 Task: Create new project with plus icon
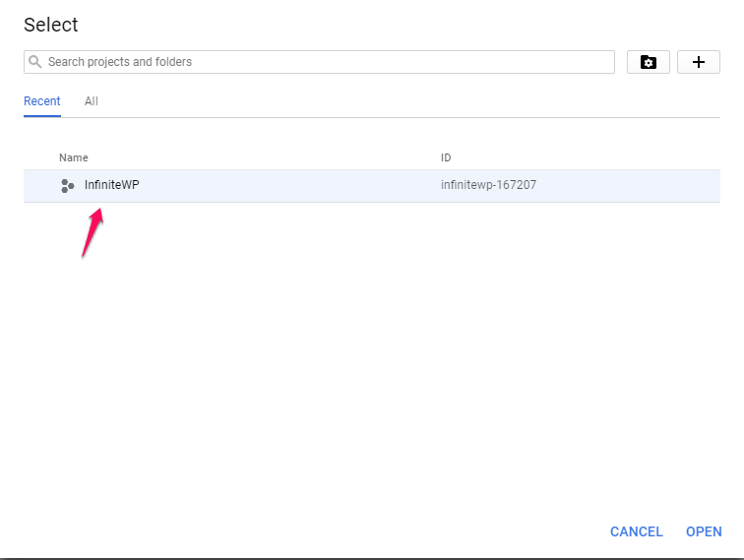[699, 62]
